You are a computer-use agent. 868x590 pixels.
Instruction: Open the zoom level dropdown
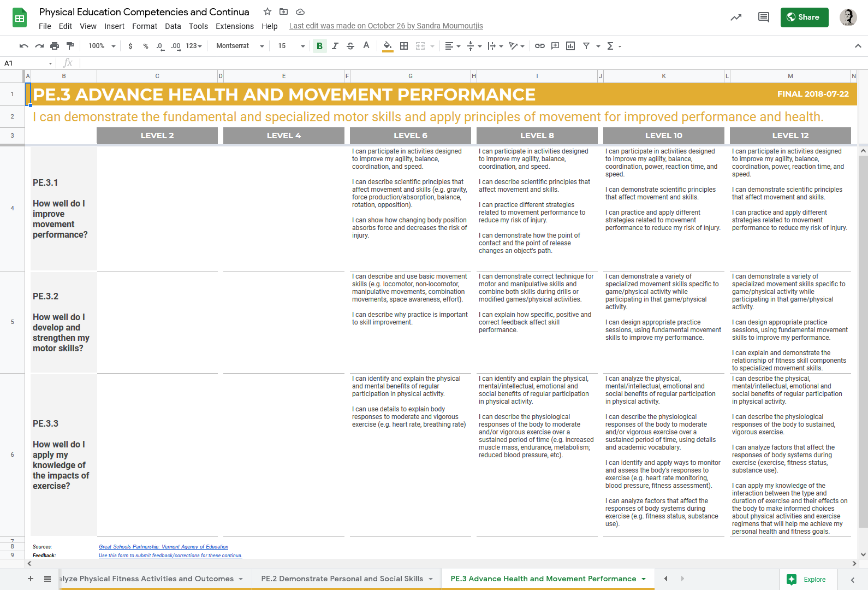(102, 46)
